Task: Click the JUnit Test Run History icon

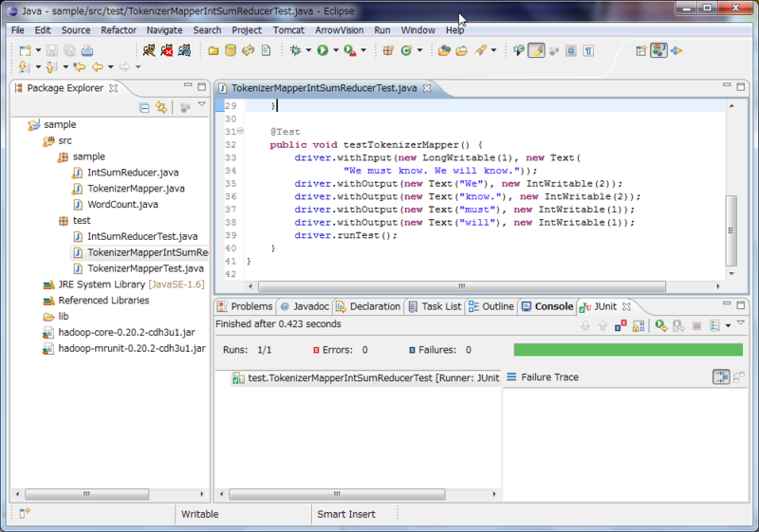Action: (x=715, y=326)
